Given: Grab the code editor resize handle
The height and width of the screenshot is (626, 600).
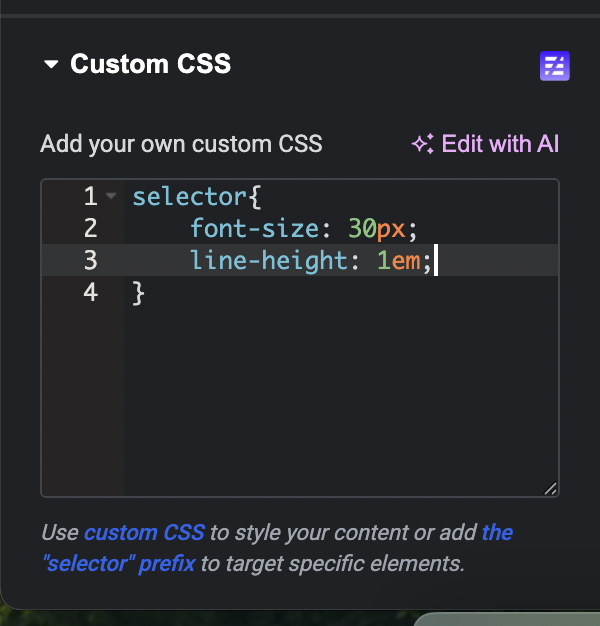Looking at the screenshot, I should 550,488.
